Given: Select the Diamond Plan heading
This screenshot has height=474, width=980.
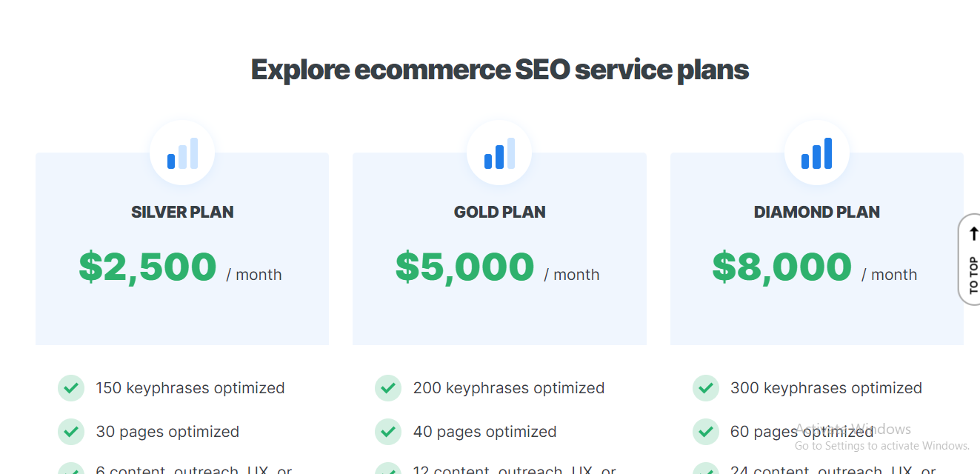Looking at the screenshot, I should [816, 212].
